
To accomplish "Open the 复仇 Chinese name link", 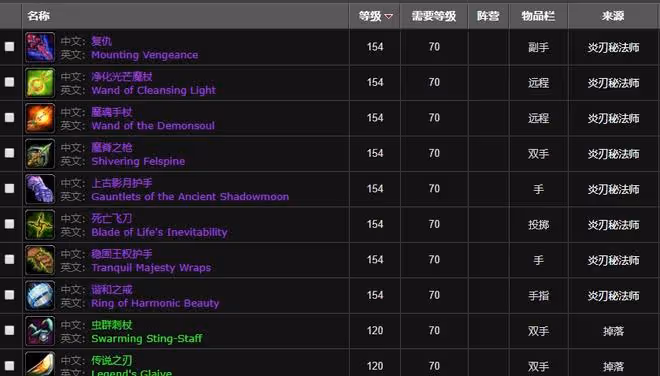I will (101, 41).
